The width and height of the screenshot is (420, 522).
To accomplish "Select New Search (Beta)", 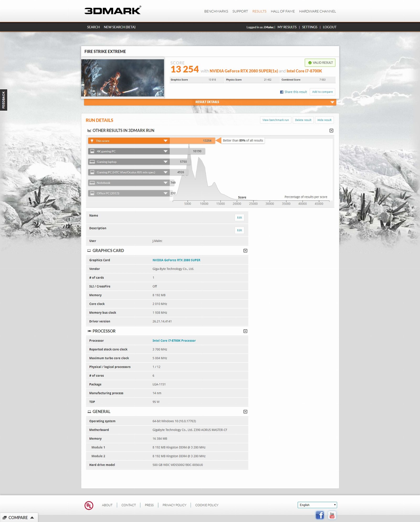I will click(x=119, y=27).
